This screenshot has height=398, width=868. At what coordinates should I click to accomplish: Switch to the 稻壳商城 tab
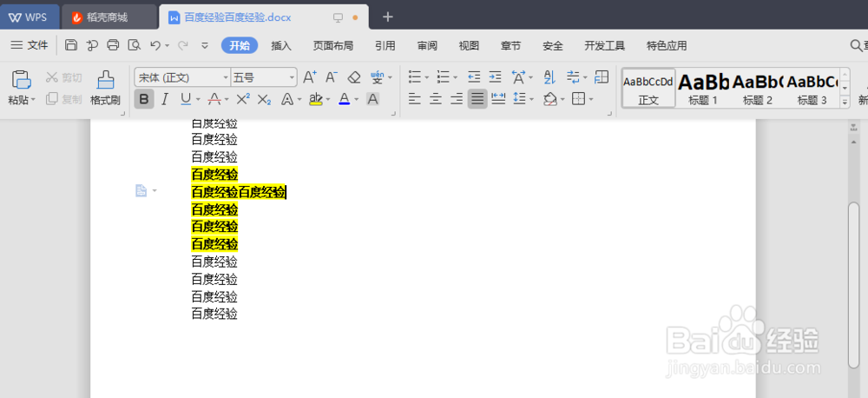click(x=108, y=17)
